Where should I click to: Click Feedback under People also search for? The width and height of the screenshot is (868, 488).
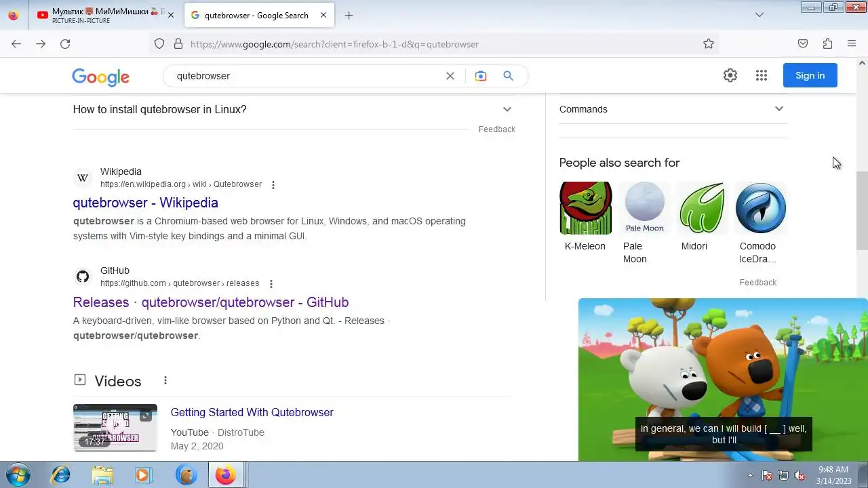[x=758, y=283]
